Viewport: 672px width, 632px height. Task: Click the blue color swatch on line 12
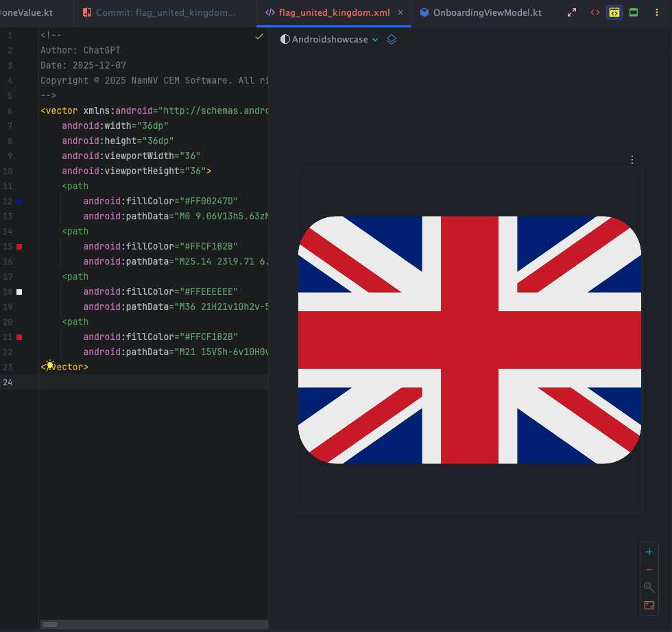[x=19, y=201]
